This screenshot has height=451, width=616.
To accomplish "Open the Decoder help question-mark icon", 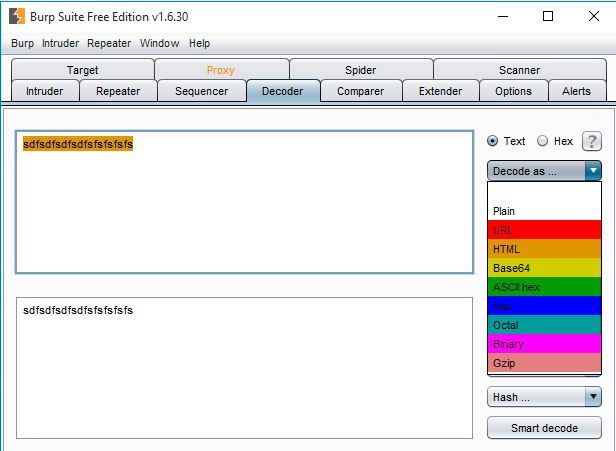I will pos(592,141).
